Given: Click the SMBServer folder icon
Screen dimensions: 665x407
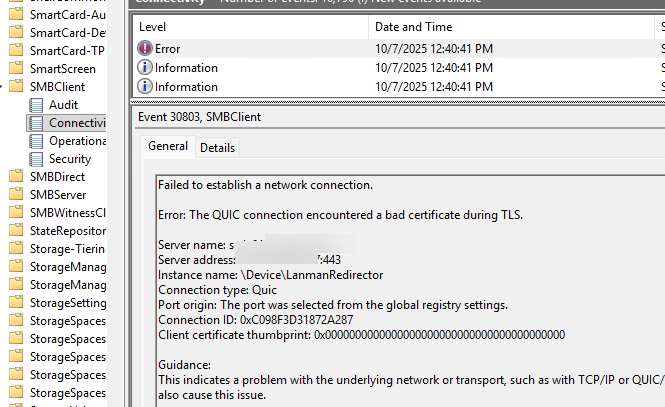Looking at the screenshot, I should pyautogui.click(x=15, y=195).
